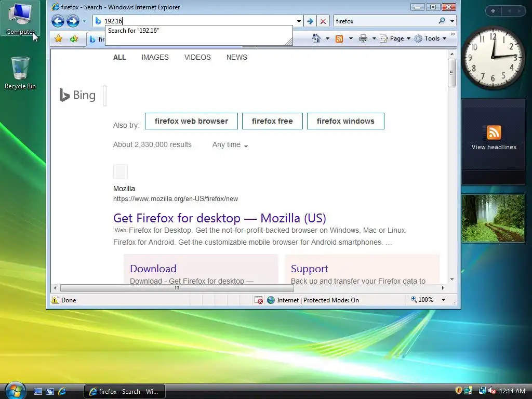Click the security shield tray icon
532x399 pixels.
pos(458,391)
